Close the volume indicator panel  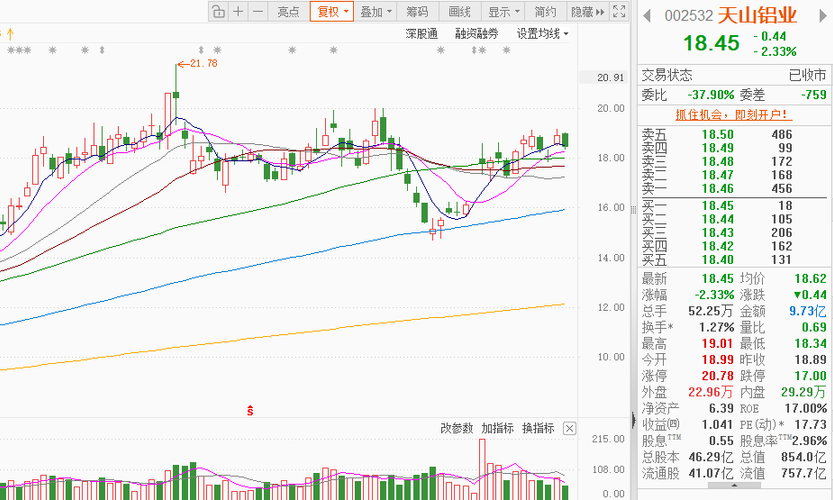569,428
